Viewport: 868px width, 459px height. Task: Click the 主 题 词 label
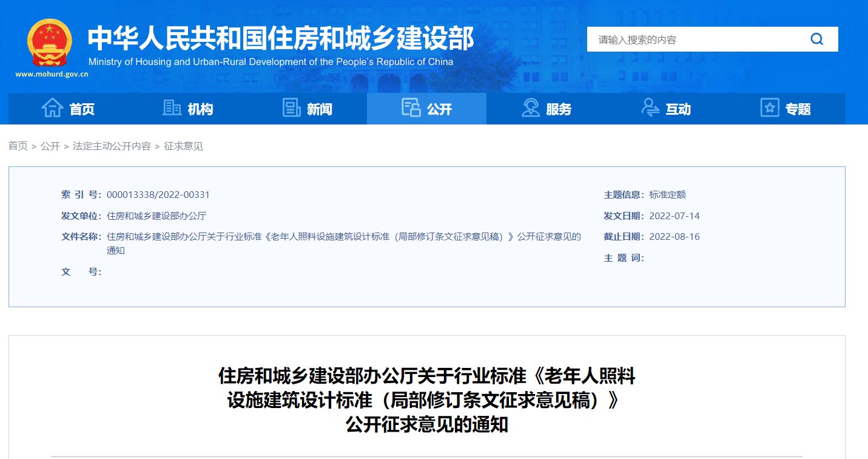coord(624,258)
